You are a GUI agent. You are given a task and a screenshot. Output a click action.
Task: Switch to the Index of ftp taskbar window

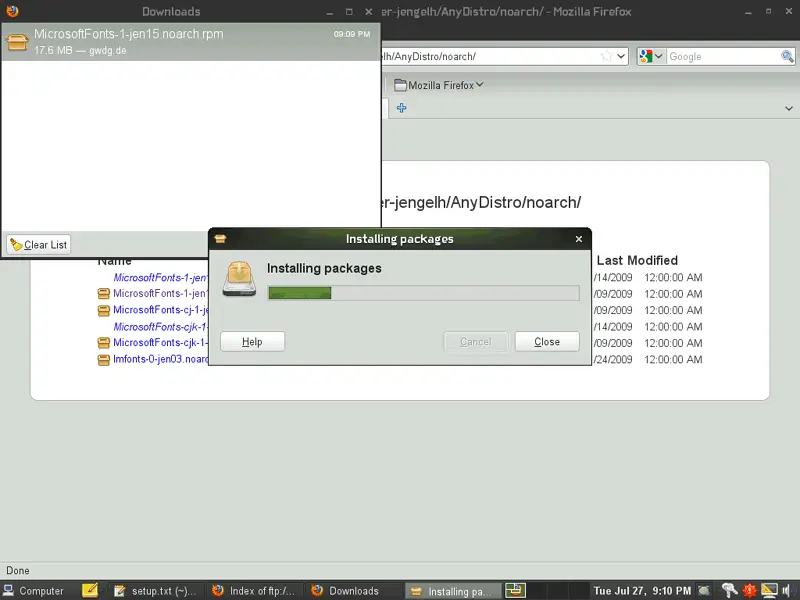(x=254, y=591)
